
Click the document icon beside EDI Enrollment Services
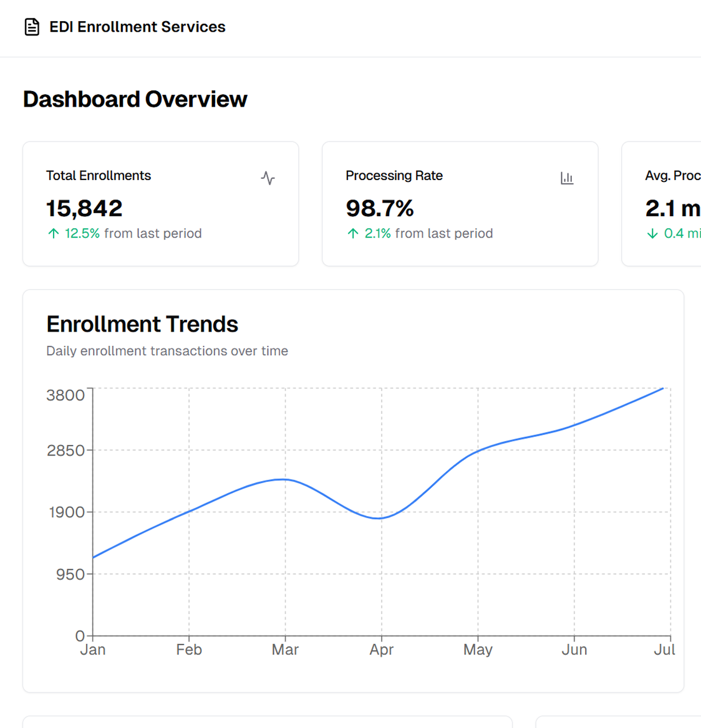point(32,27)
